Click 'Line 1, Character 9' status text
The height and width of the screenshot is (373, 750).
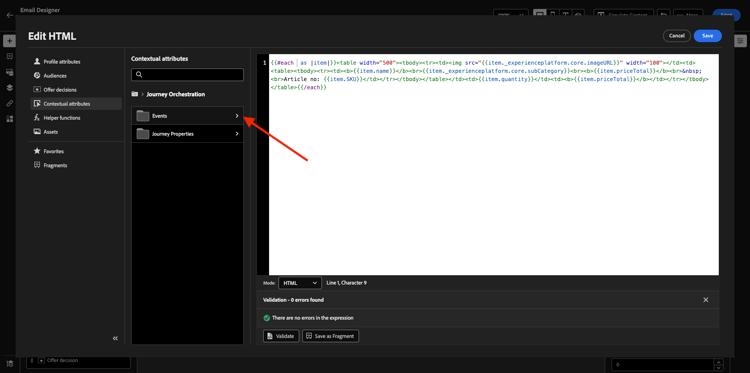coord(346,283)
